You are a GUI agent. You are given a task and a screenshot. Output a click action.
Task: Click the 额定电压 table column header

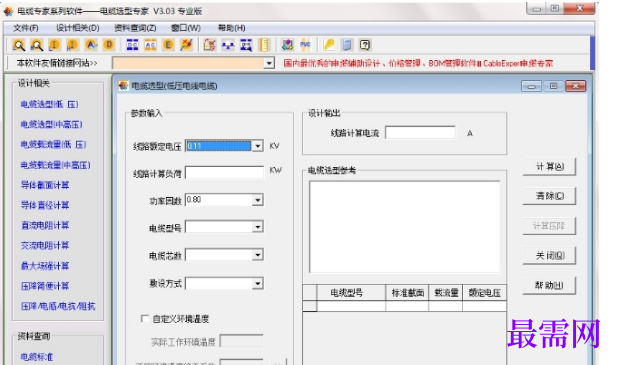(485, 293)
